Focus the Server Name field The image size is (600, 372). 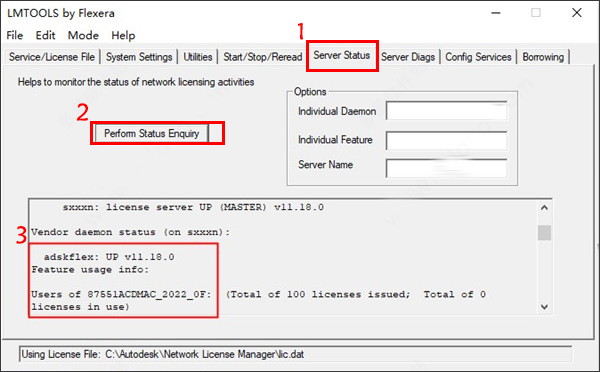447,168
